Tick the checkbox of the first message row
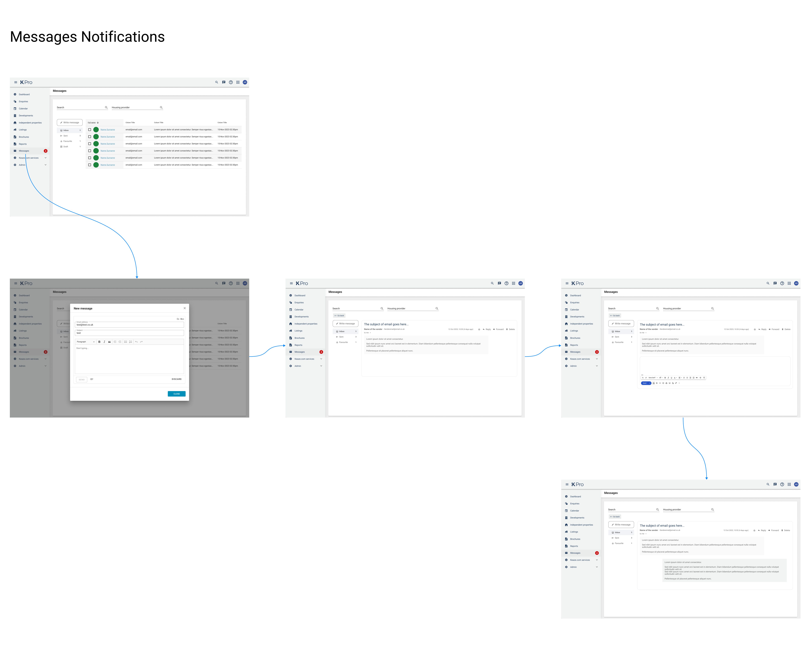Viewport: 812px width, 649px height. [90, 130]
